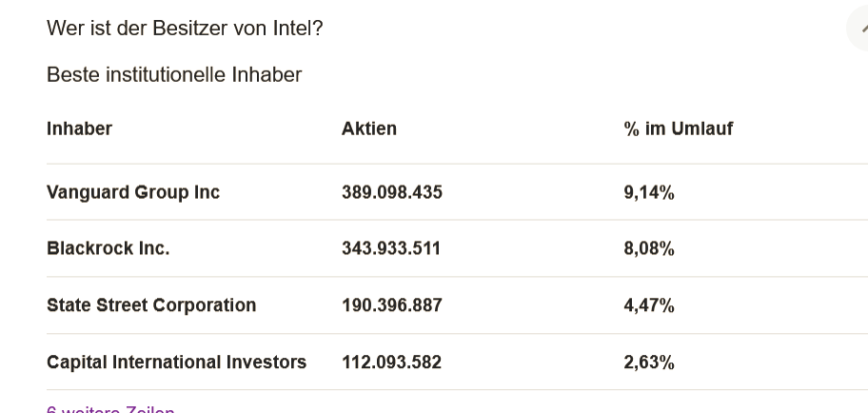Select the 'Beste institutionelle Inhaber' subtitle
Image resolution: width=868 pixels, height=413 pixels.
[x=174, y=74]
